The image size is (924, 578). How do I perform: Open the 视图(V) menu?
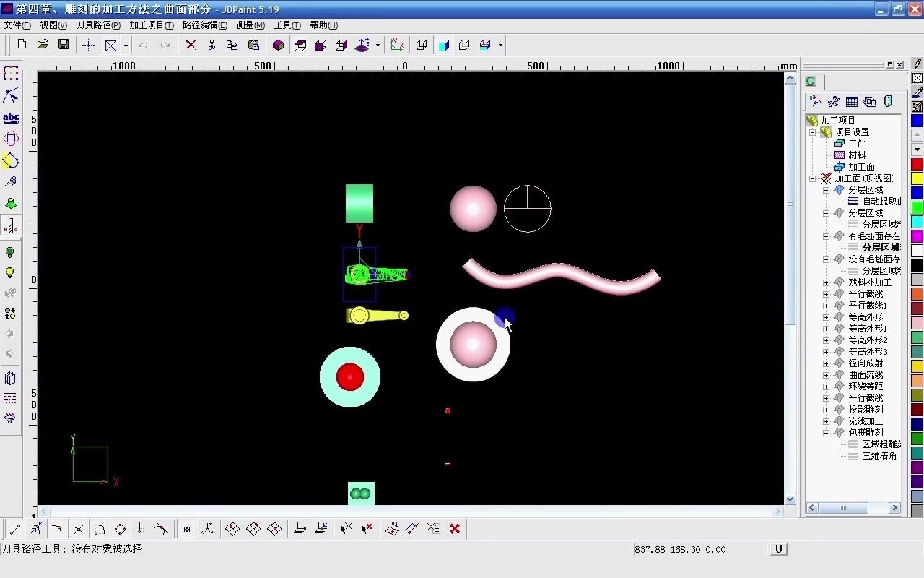[x=53, y=25]
